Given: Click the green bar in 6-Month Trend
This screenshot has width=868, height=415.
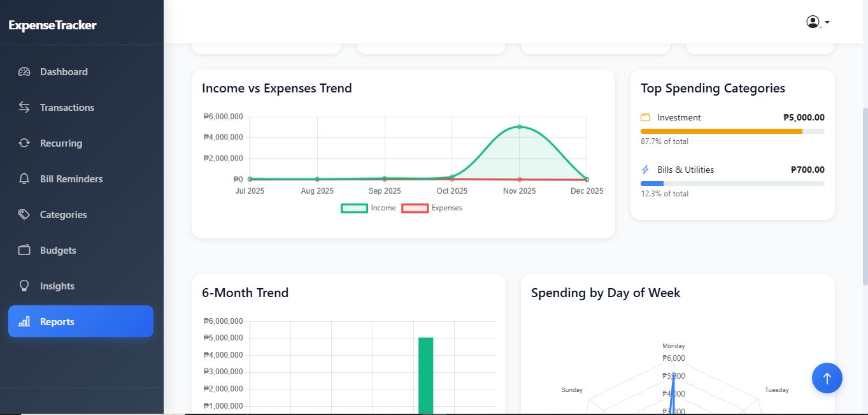Looking at the screenshot, I should coord(426,376).
